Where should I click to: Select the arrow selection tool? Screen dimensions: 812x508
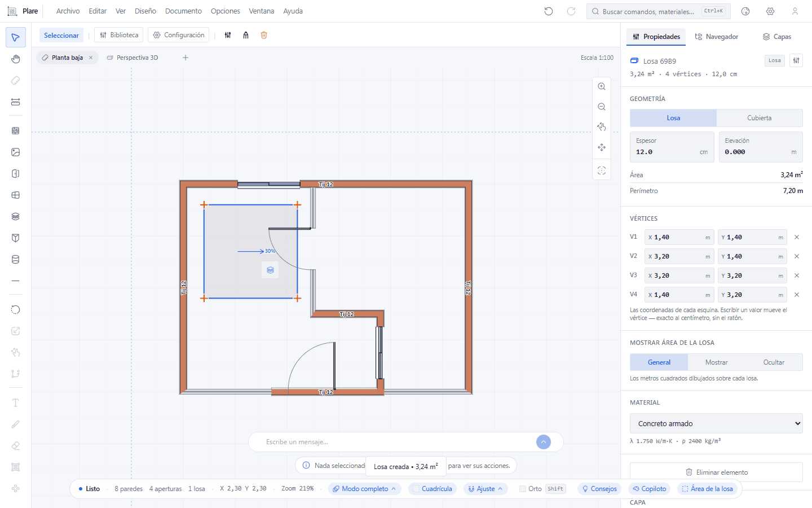pyautogui.click(x=16, y=38)
